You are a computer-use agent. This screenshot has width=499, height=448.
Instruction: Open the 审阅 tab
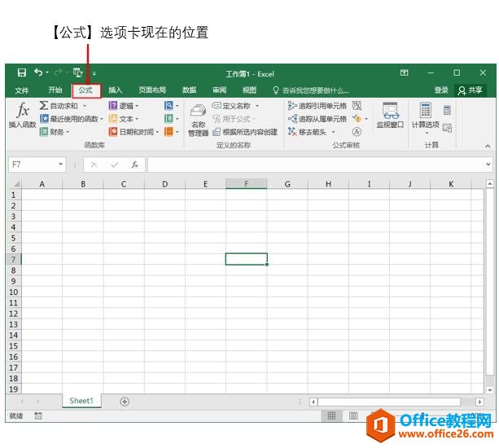[219, 90]
